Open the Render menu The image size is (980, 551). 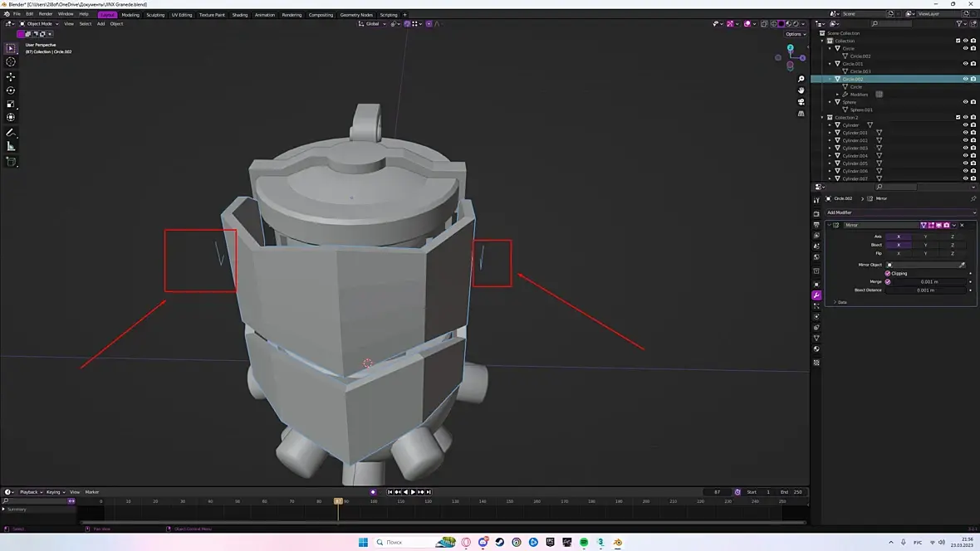(x=46, y=14)
